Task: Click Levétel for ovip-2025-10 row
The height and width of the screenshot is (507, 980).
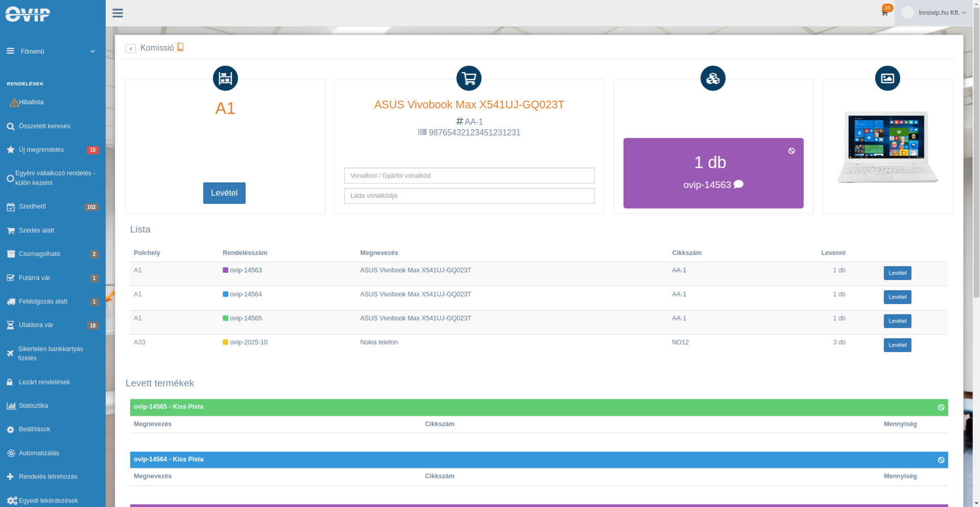Action: 897,345
